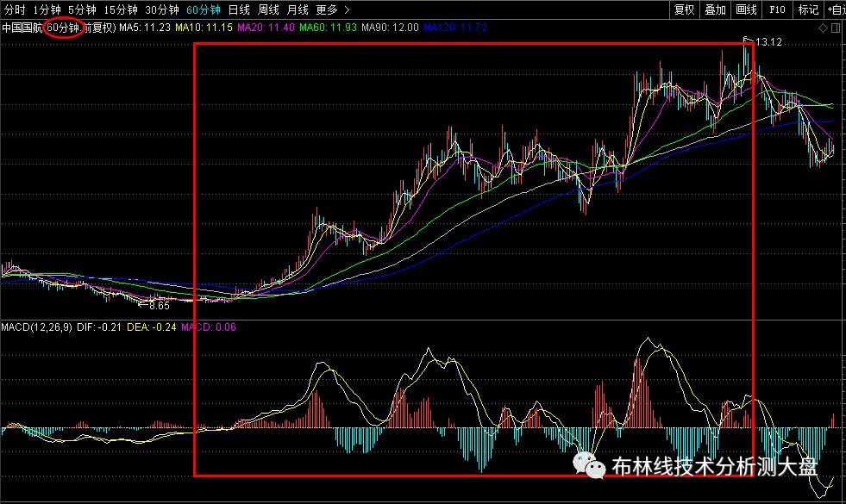Click the MA120 indicator label
This screenshot has width=846, height=504.
tap(455, 28)
